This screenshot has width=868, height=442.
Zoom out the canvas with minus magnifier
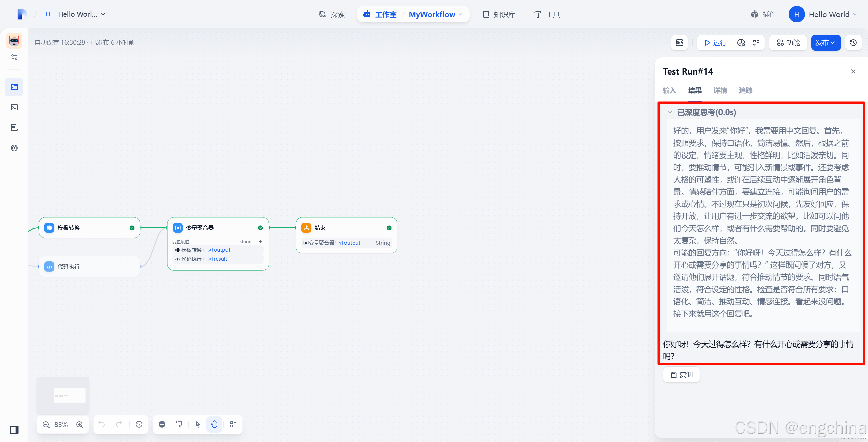[x=46, y=425]
